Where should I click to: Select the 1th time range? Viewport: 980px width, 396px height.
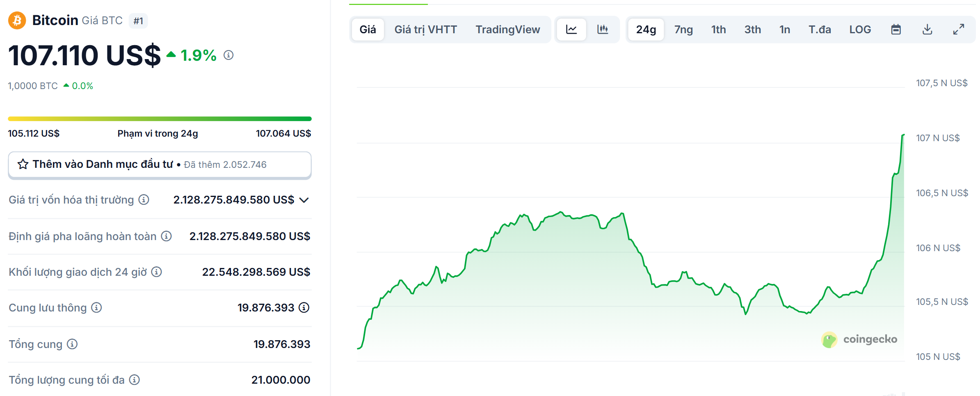(x=719, y=30)
